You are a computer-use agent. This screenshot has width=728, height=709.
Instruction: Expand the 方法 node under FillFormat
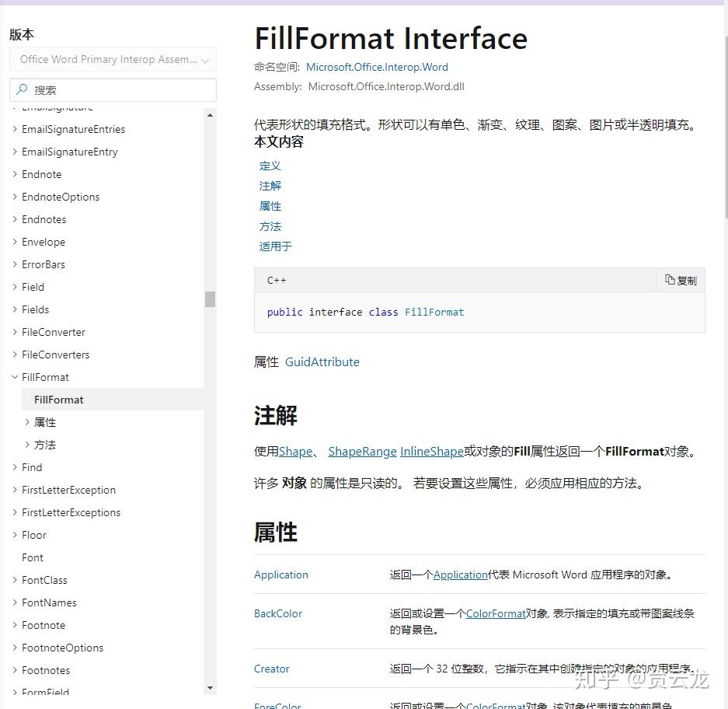[27, 445]
